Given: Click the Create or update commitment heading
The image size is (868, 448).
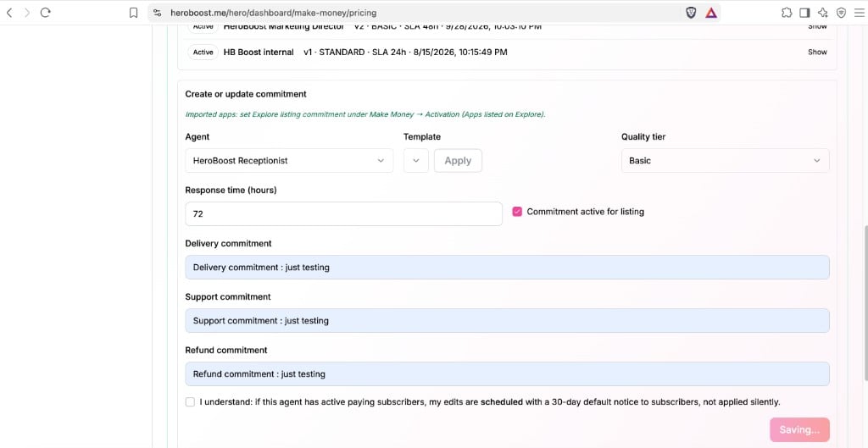Looking at the screenshot, I should tap(246, 94).
